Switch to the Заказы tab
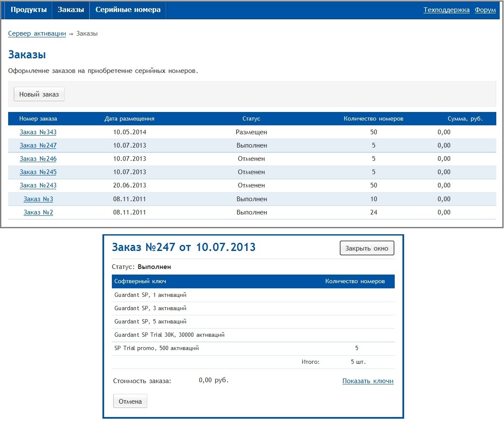The width and height of the screenshot is (504, 423). (71, 10)
